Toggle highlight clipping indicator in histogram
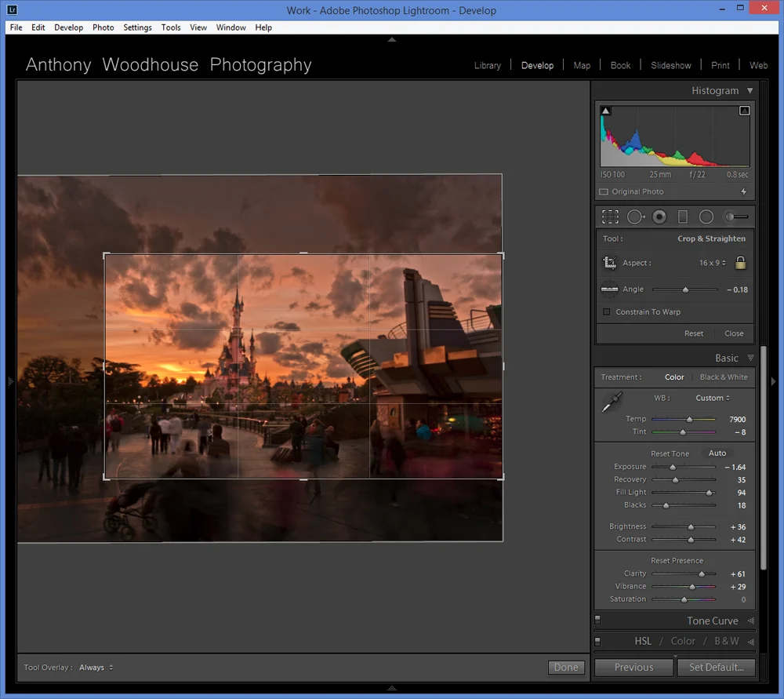Screen dimensions: 784x699 [744, 111]
